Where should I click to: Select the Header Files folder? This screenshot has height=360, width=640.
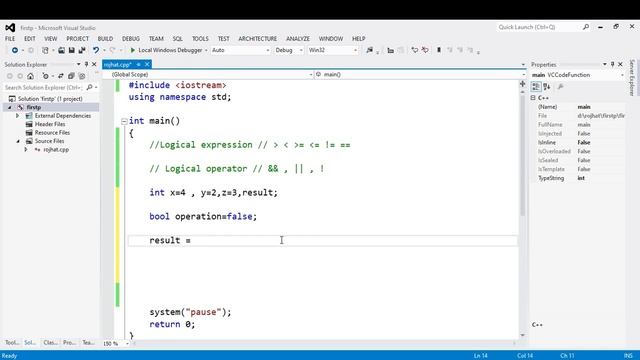point(50,124)
